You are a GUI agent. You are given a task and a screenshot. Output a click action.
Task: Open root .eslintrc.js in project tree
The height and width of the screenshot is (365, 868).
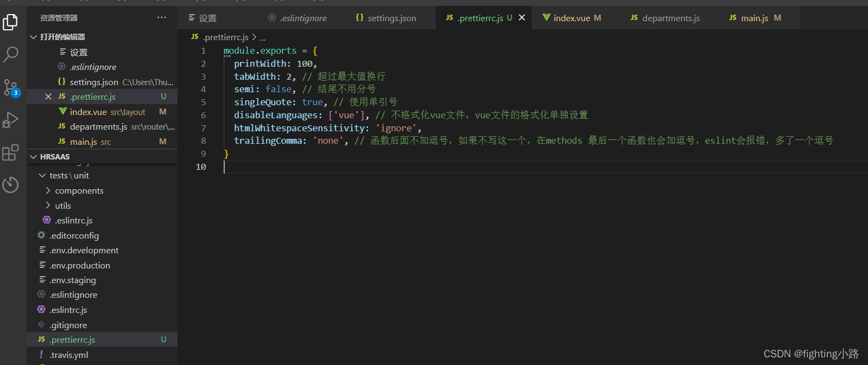[102, 310]
